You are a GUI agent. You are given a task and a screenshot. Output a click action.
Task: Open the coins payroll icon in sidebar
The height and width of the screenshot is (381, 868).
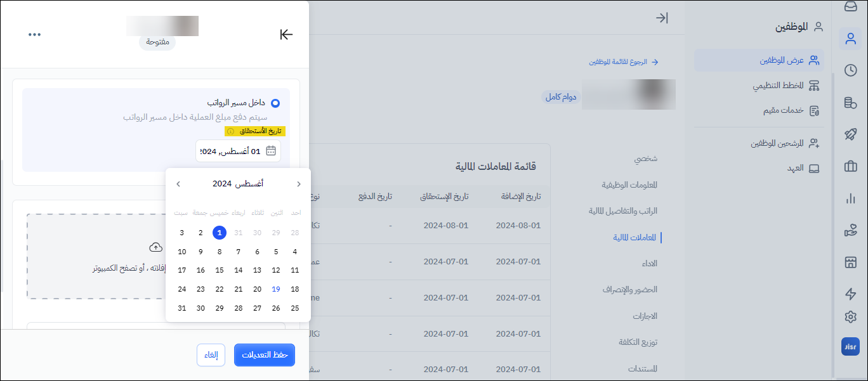pyautogui.click(x=850, y=103)
